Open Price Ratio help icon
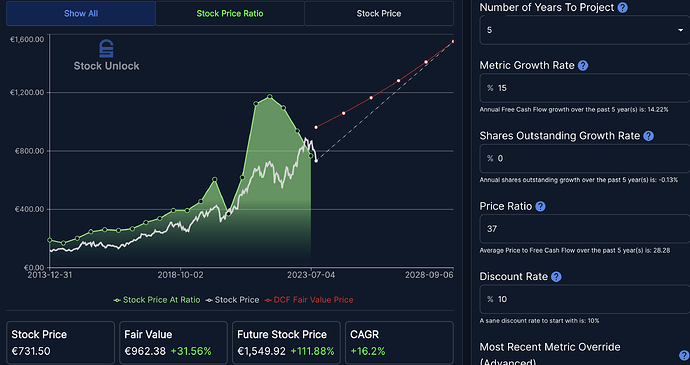Viewport: 690px width, 365px height. click(x=540, y=206)
